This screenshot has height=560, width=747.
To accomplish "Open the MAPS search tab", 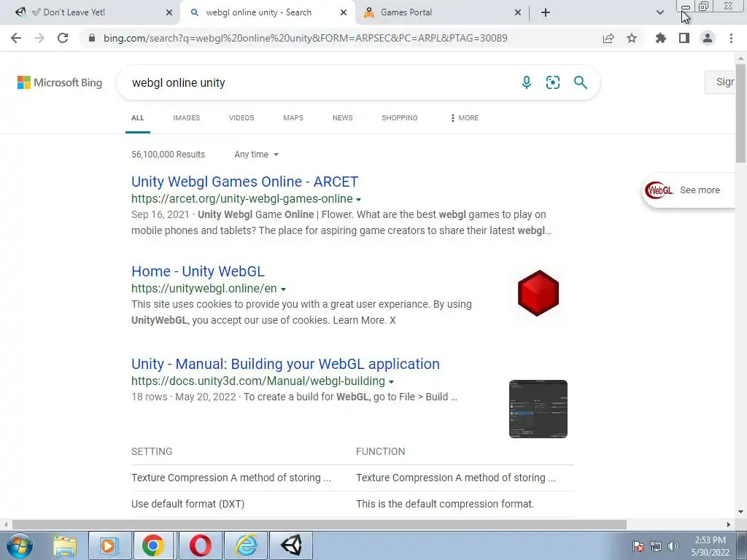I will click(293, 117).
